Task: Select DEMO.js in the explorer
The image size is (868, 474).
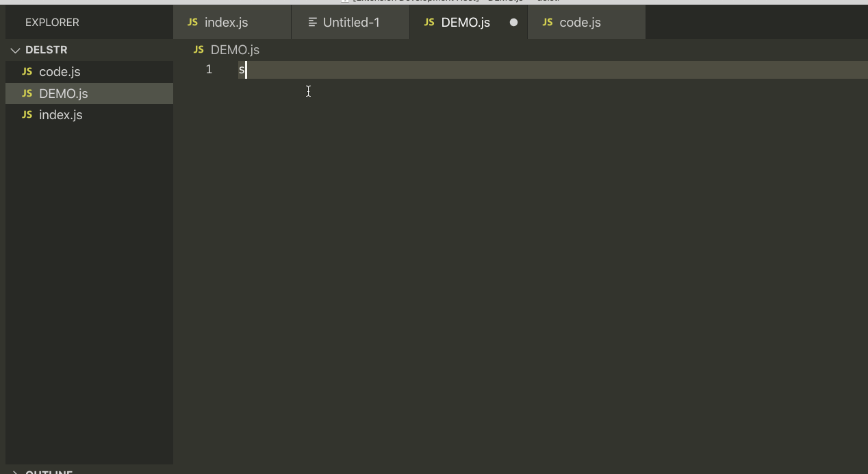Action: point(89,93)
